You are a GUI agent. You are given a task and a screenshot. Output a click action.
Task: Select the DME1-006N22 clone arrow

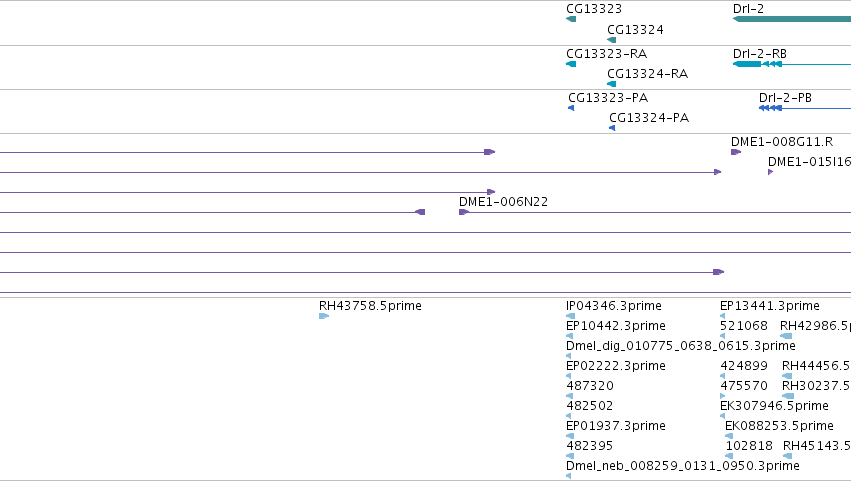coord(463,212)
